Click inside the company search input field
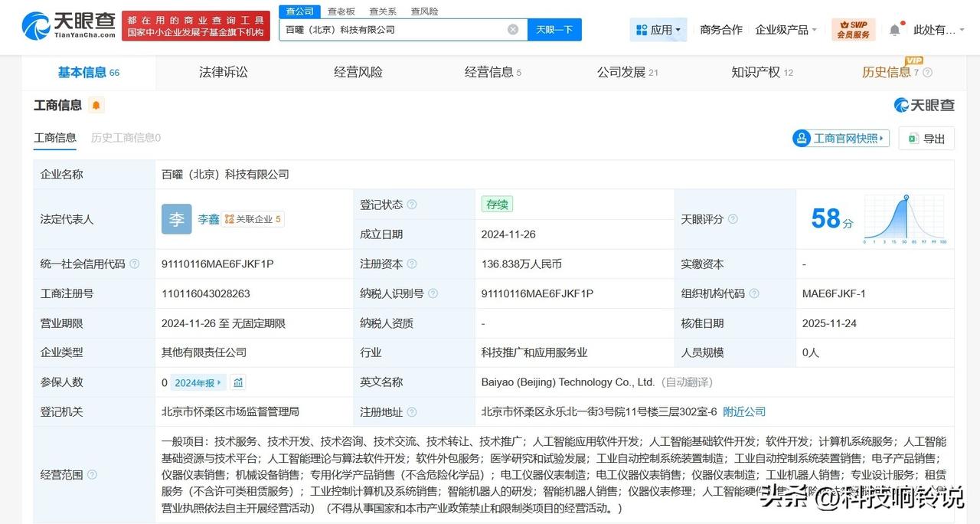980x524 pixels. tap(398, 28)
